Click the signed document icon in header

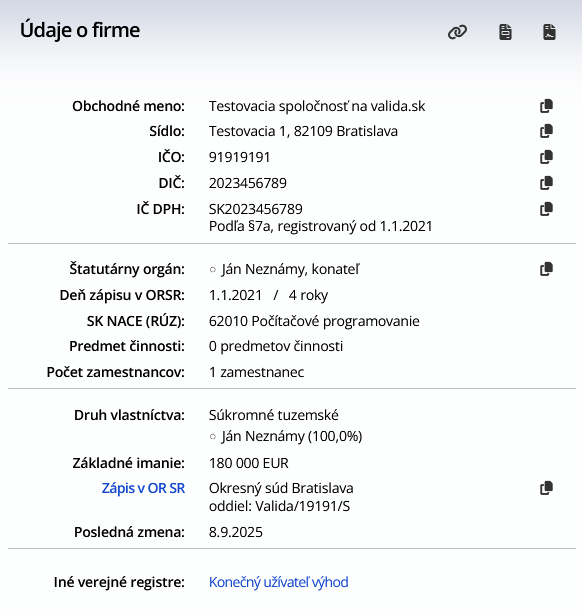(x=549, y=32)
